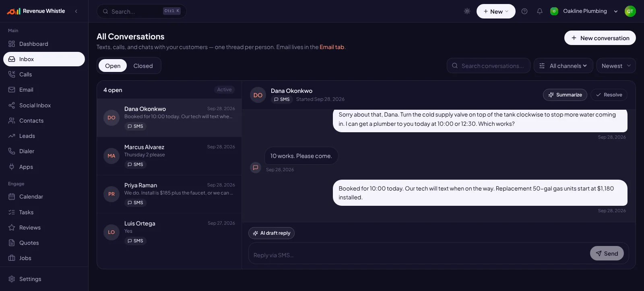Go to Dashboard in the sidebar
This screenshot has height=291, width=644.
pyautogui.click(x=44, y=44)
